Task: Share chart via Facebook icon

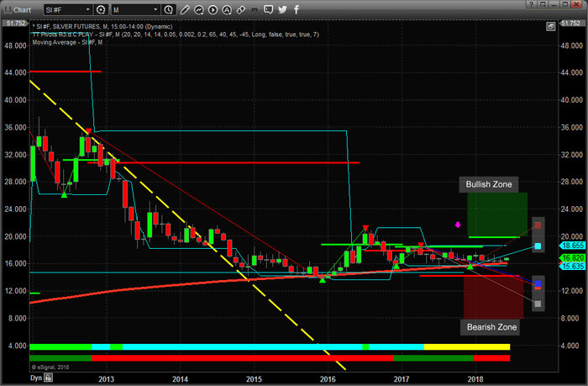Action: [x=297, y=10]
